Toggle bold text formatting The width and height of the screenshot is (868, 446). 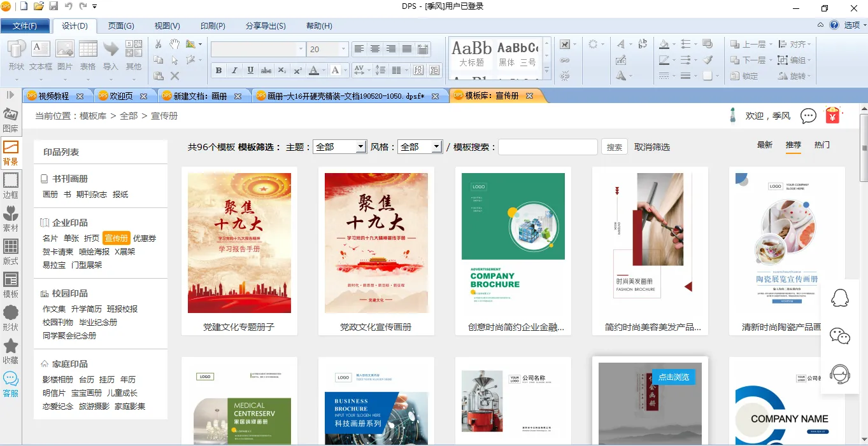click(x=218, y=70)
